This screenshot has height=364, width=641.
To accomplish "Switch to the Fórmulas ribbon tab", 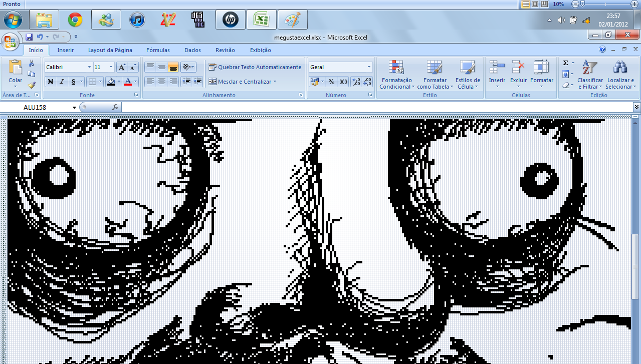I will [x=158, y=50].
